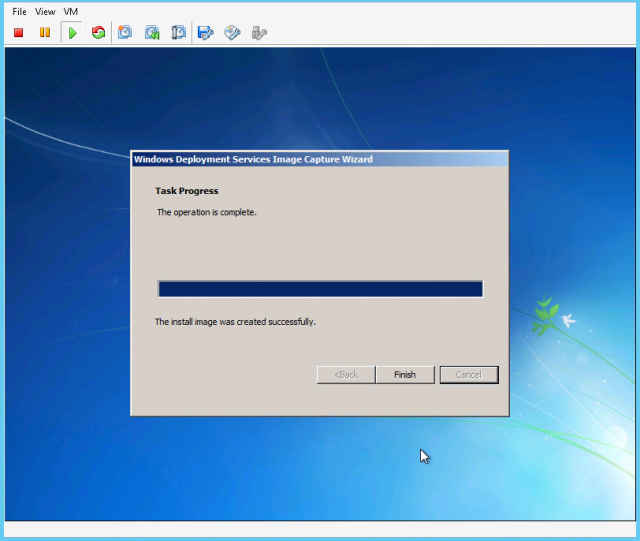
Task: Open the View menu
Action: pyautogui.click(x=45, y=11)
